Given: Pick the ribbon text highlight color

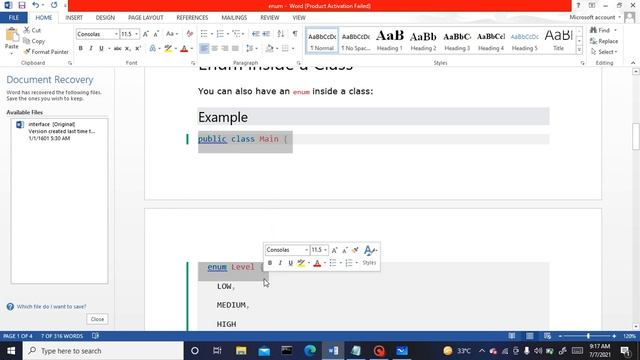Looking at the screenshot, I should (168, 49).
